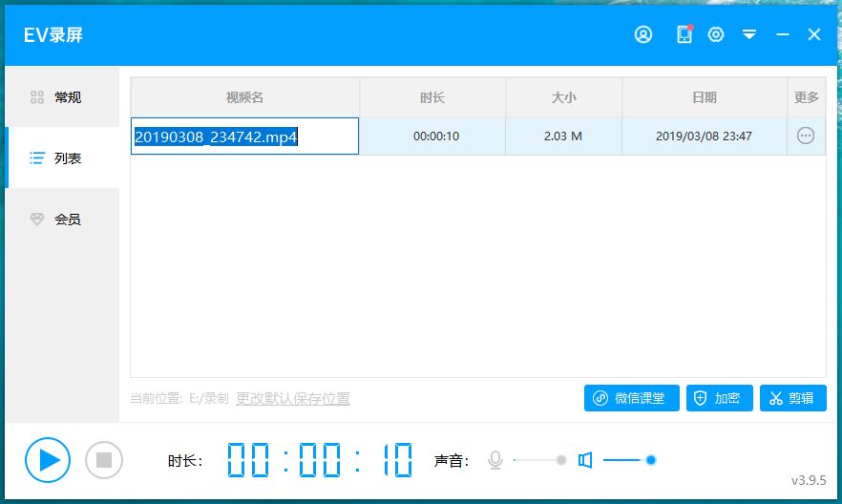Open the mobile device icon with red dot
The height and width of the screenshot is (504, 842).
[x=684, y=34]
